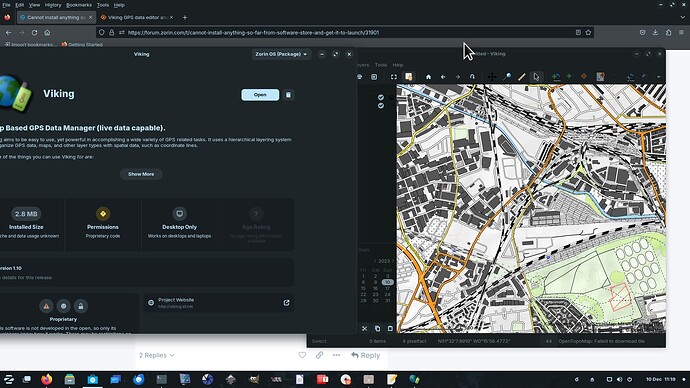Expand the 2 Replies chevron
The height and width of the screenshot is (388, 690).
point(172,355)
